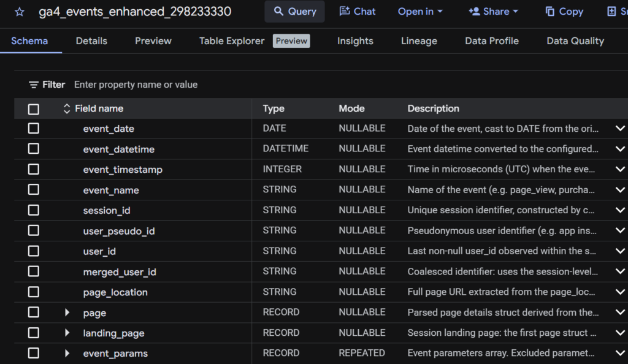Switch to the Details tab
This screenshot has width=628, height=364.
pos(91,41)
